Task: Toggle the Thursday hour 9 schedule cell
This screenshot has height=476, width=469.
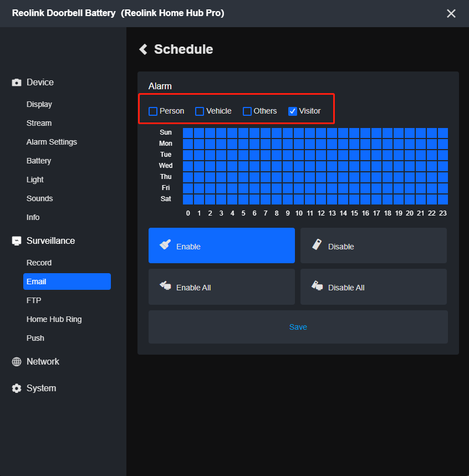Action: pyautogui.click(x=288, y=177)
